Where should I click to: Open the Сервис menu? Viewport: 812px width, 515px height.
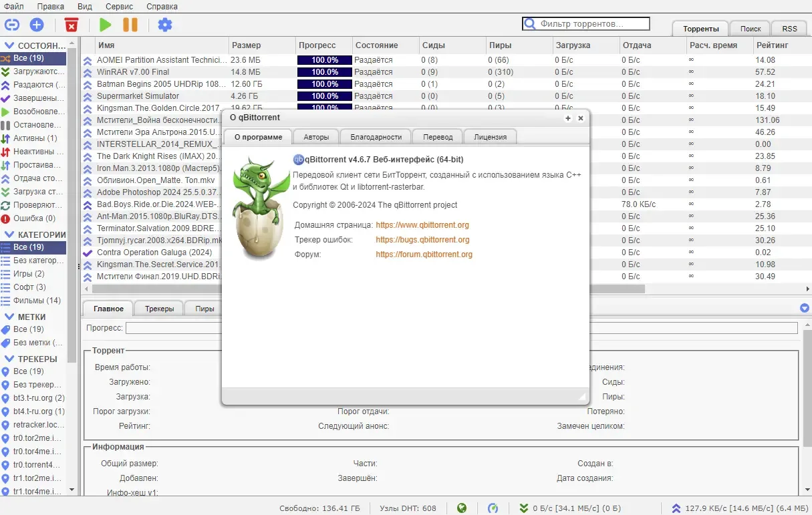(x=119, y=6)
